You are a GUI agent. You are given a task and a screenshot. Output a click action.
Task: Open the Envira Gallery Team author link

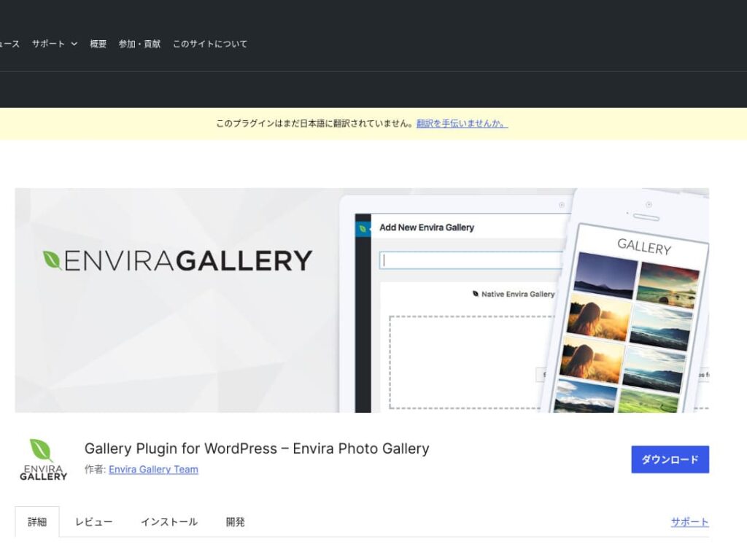153,470
